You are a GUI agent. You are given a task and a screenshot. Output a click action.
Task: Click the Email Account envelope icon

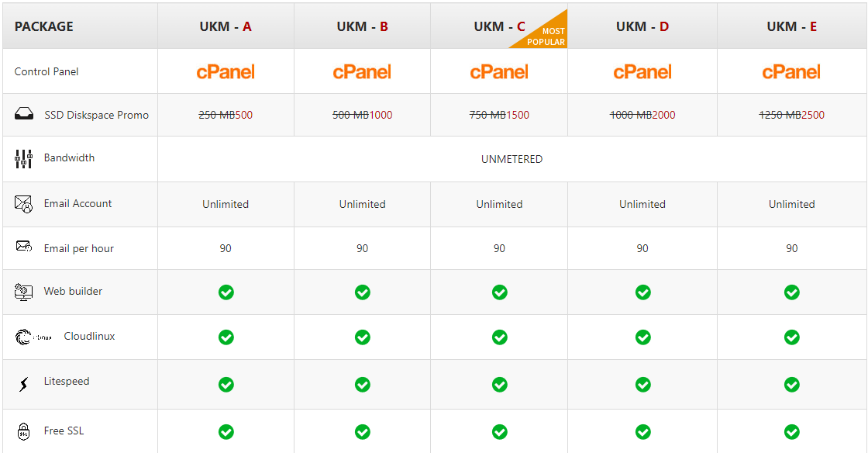coord(24,204)
